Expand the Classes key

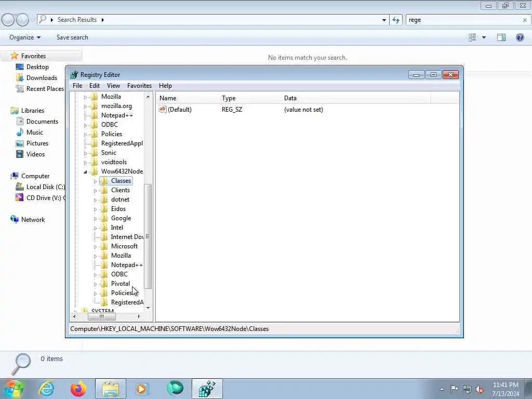tap(96, 181)
